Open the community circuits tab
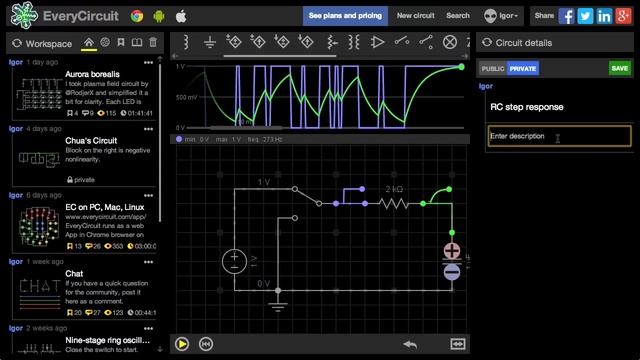This screenshot has width=640, height=360. click(x=105, y=42)
